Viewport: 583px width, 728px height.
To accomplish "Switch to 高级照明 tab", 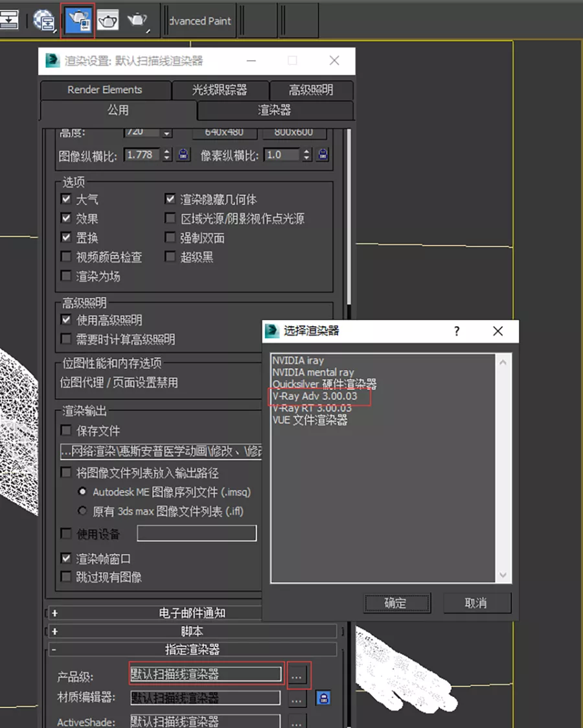I will [311, 90].
